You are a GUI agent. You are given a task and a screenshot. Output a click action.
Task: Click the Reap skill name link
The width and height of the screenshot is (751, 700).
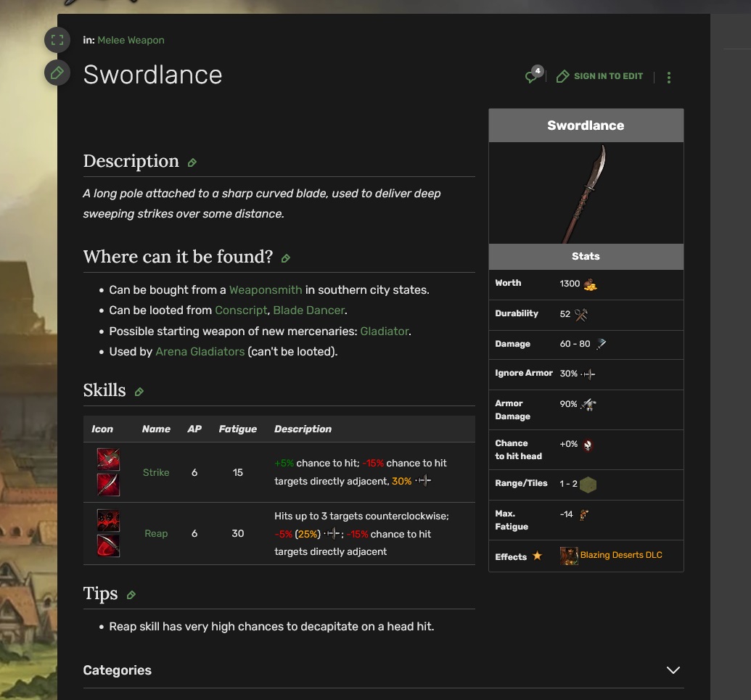(x=156, y=533)
